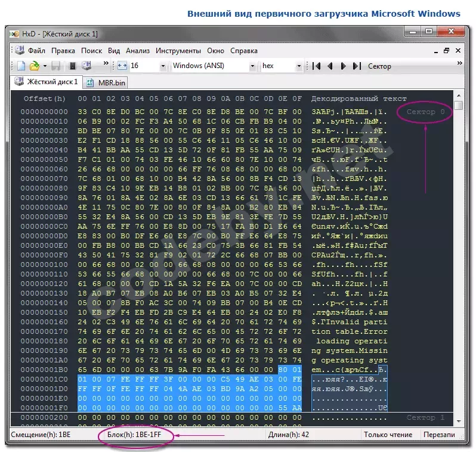
Task: Click the bytes-per-row width icon
Action: (x=122, y=66)
